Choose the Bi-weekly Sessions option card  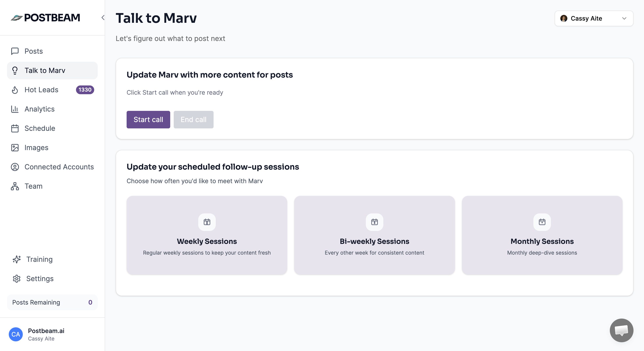pyautogui.click(x=374, y=235)
